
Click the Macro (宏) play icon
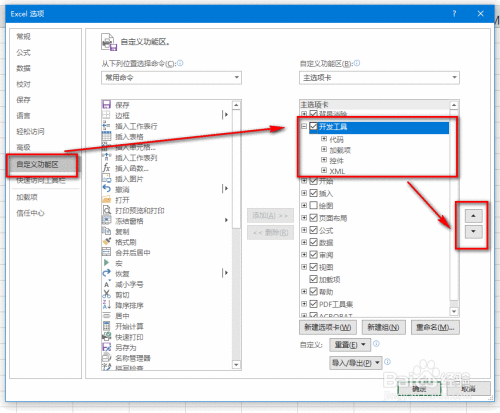point(106,263)
